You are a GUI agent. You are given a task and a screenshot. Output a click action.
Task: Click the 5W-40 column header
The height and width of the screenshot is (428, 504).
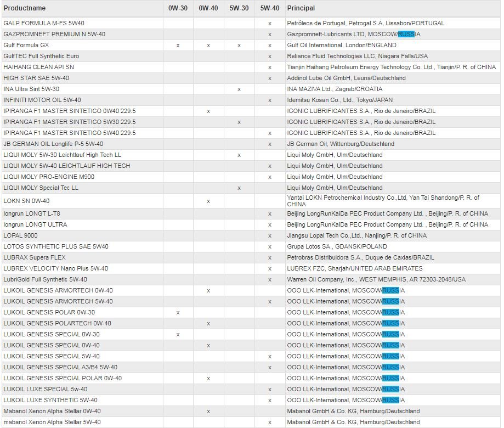(x=270, y=8)
